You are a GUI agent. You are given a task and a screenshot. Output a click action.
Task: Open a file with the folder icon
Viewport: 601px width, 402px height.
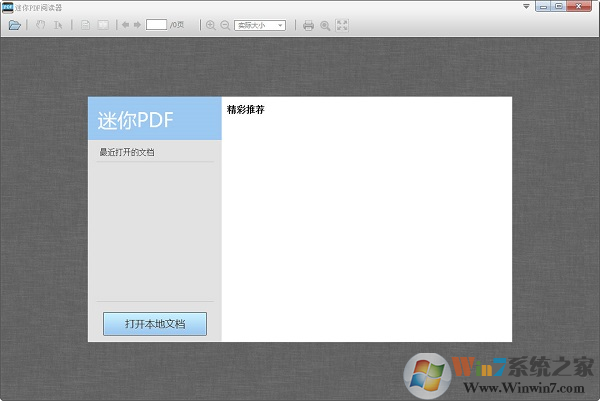point(15,25)
